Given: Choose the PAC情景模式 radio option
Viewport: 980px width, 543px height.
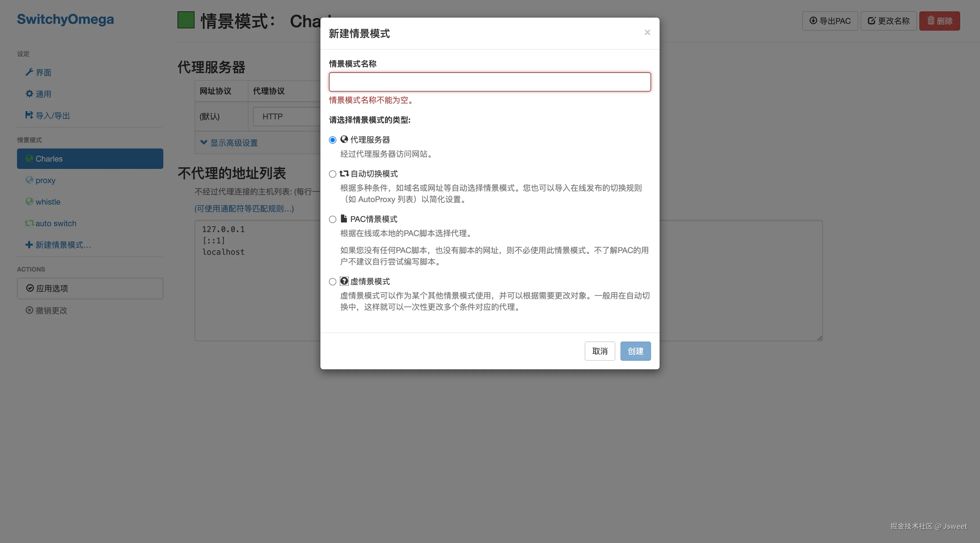Looking at the screenshot, I should [333, 219].
